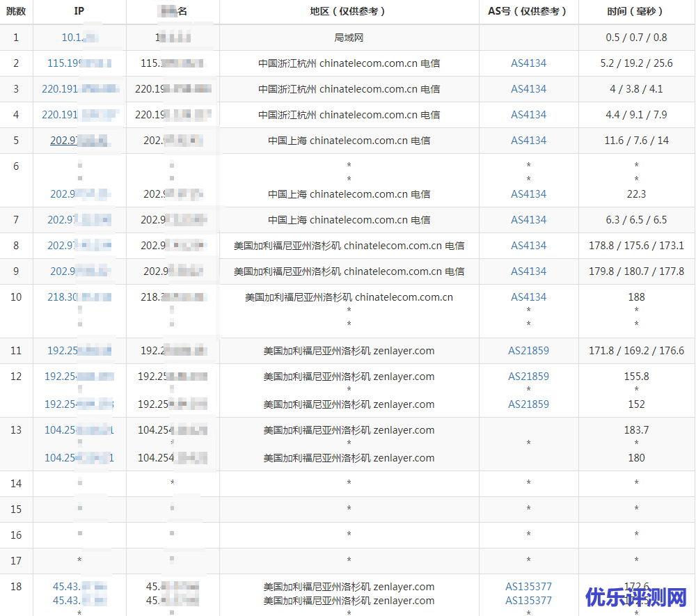Click the AS4134 link in hop 6 row

(528, 194)
